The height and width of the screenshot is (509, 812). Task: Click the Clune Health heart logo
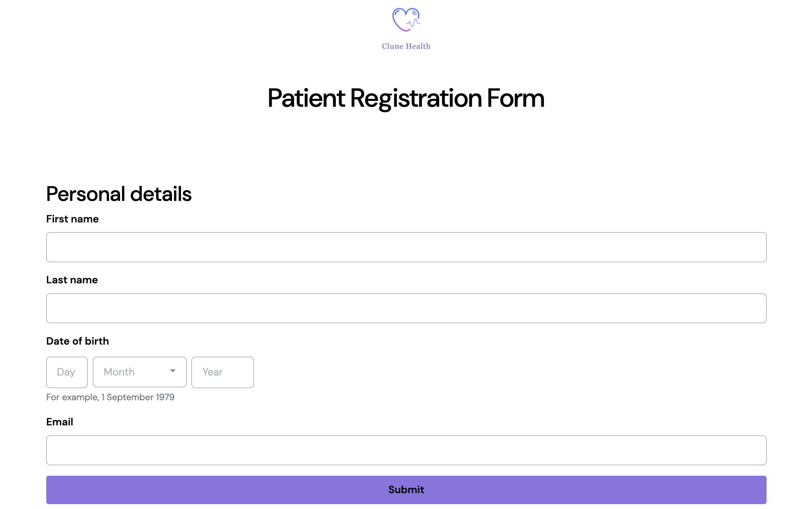[x=406, y=19]
